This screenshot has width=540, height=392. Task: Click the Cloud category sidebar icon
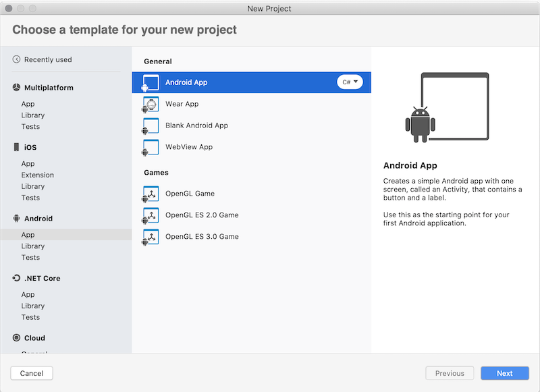(15, 337)
